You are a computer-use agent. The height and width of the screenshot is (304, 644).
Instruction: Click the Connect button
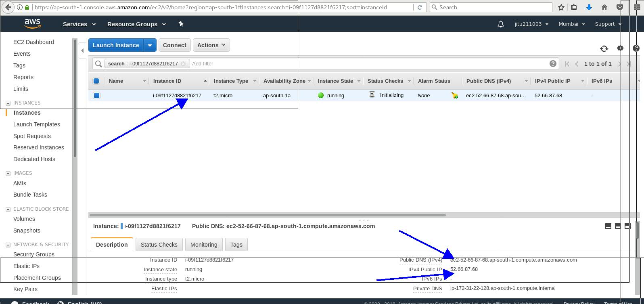point(174,45)
